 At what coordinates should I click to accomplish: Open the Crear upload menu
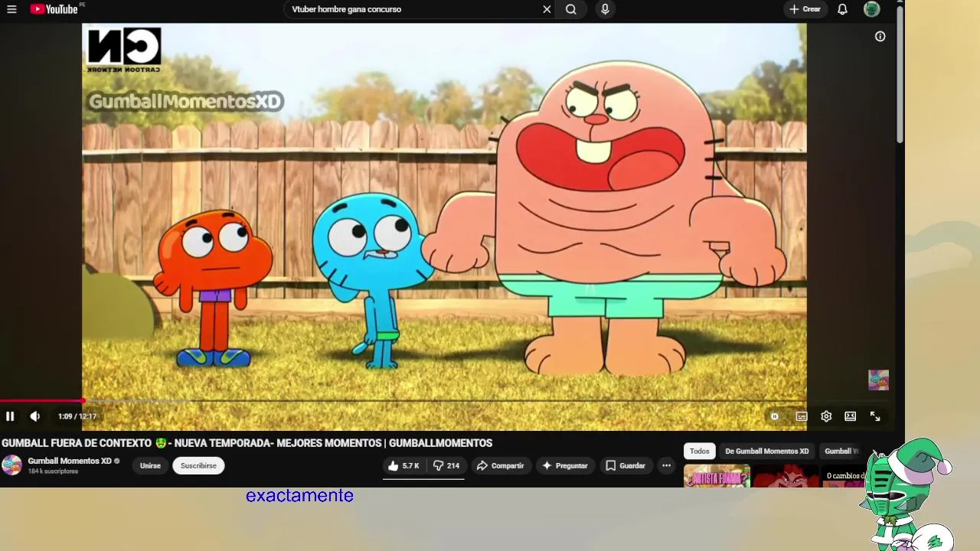click(x=805, y=9)
